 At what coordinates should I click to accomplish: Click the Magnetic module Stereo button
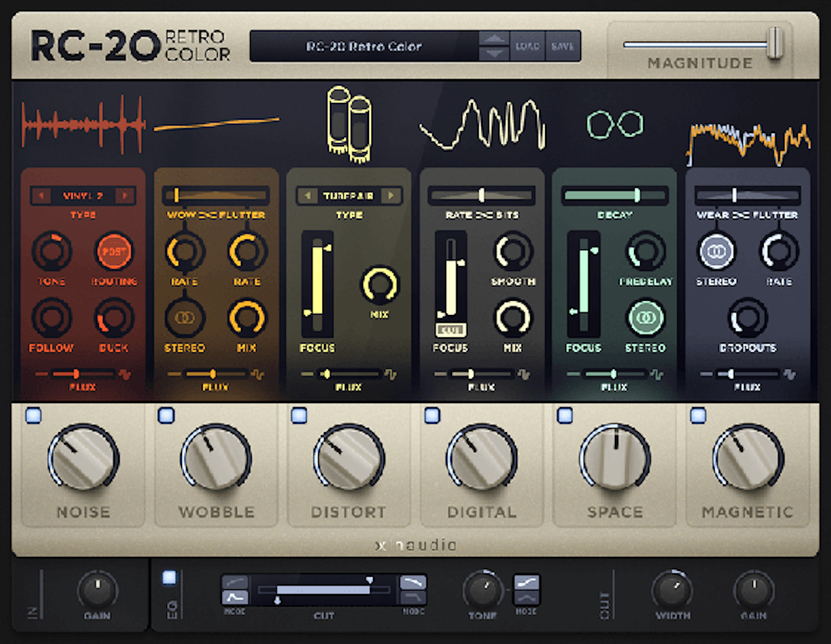pyautogui.click(x=715, y=251)
